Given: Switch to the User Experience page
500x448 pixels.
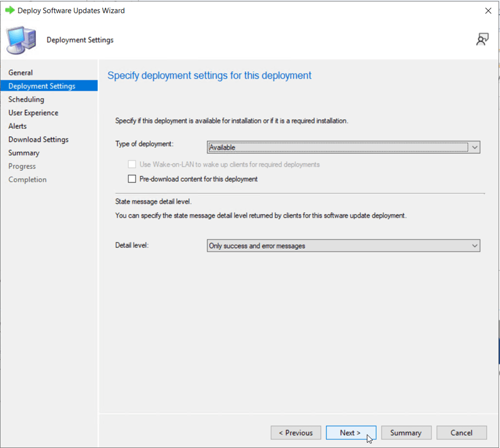Looking at the screenshot, I should (x=33, y=113).
